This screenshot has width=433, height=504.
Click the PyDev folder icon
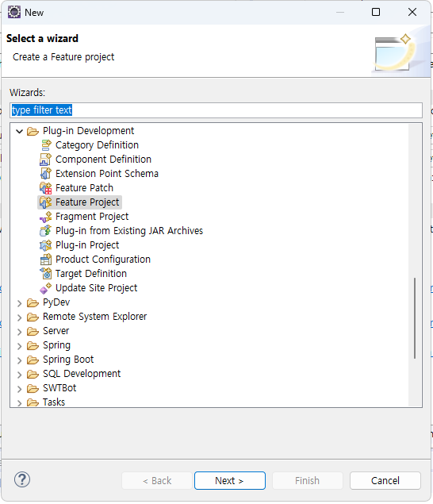[33, 302]
